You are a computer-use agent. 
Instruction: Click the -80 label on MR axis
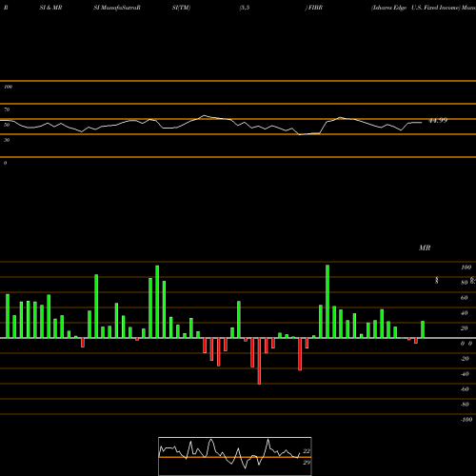click(x=465, y=405)
